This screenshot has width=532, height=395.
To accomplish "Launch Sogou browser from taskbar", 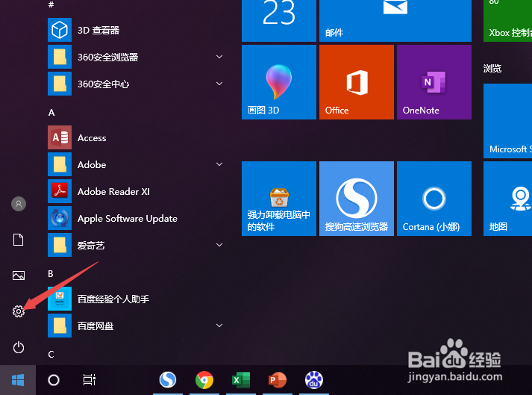I will (x=168, y=380).
